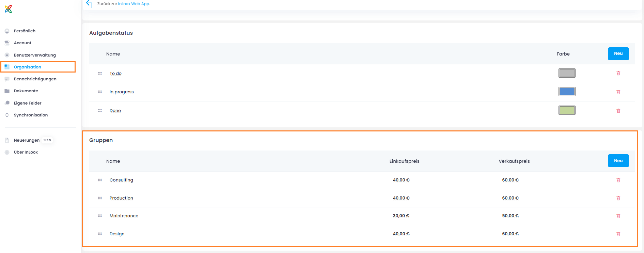Click Neu button in Gruppen section
The image size is (644, 253).
coord(618,161)
